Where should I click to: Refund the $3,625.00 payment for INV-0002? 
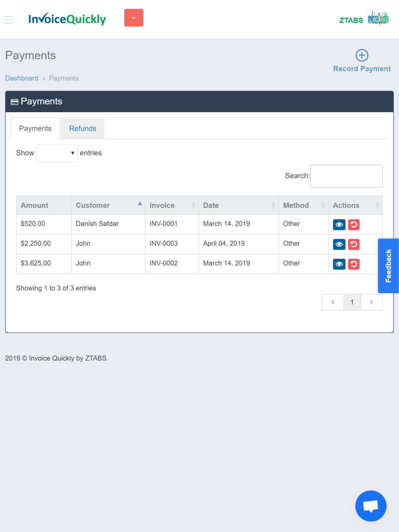(x=354, y=264)
